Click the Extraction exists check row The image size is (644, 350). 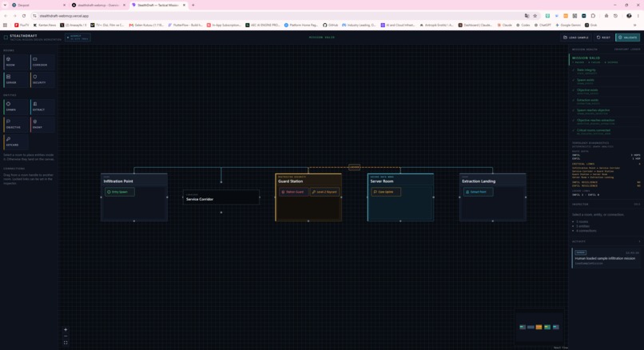pyautogui.click(x=605, y=101)
